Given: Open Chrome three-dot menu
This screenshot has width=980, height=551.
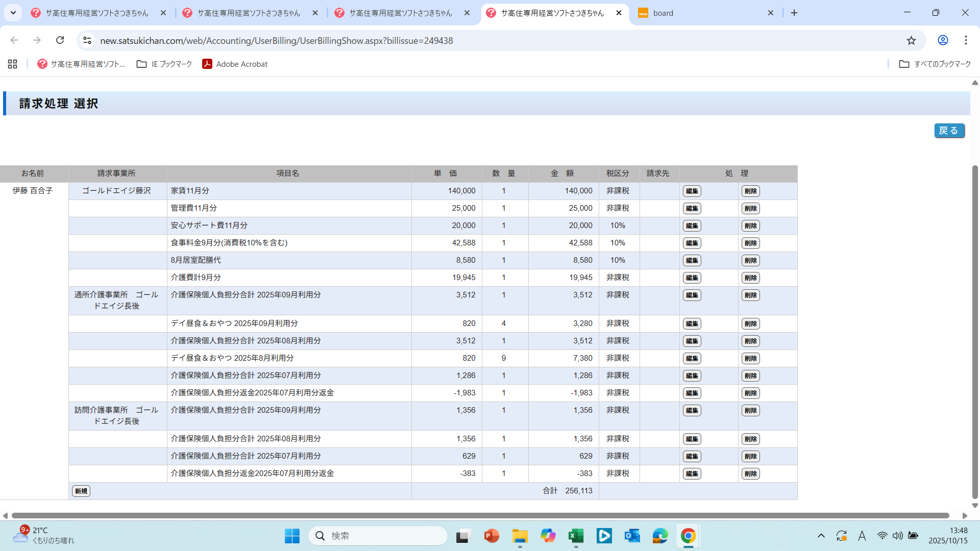Looking at the screenshot, I should (966, 40).
